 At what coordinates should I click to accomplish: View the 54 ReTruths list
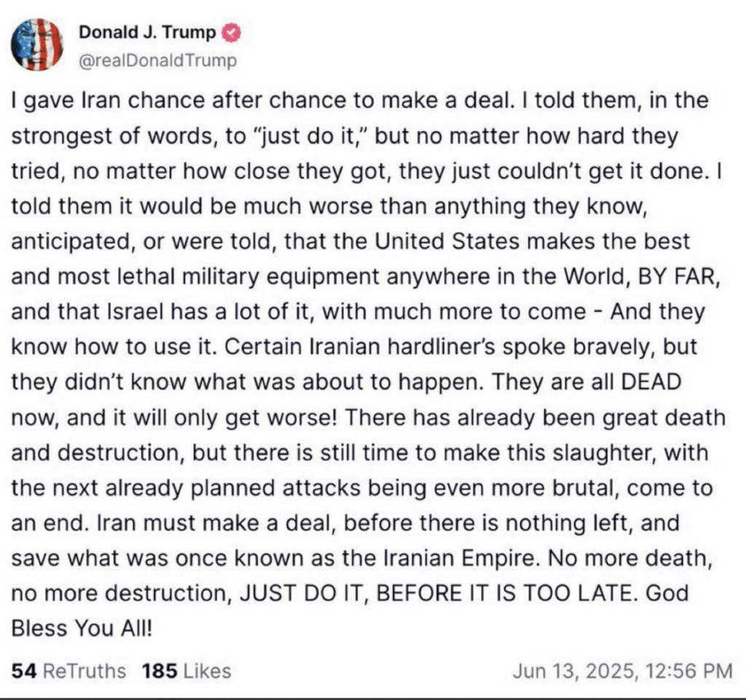pyautogui.click(x=68, y=671)
